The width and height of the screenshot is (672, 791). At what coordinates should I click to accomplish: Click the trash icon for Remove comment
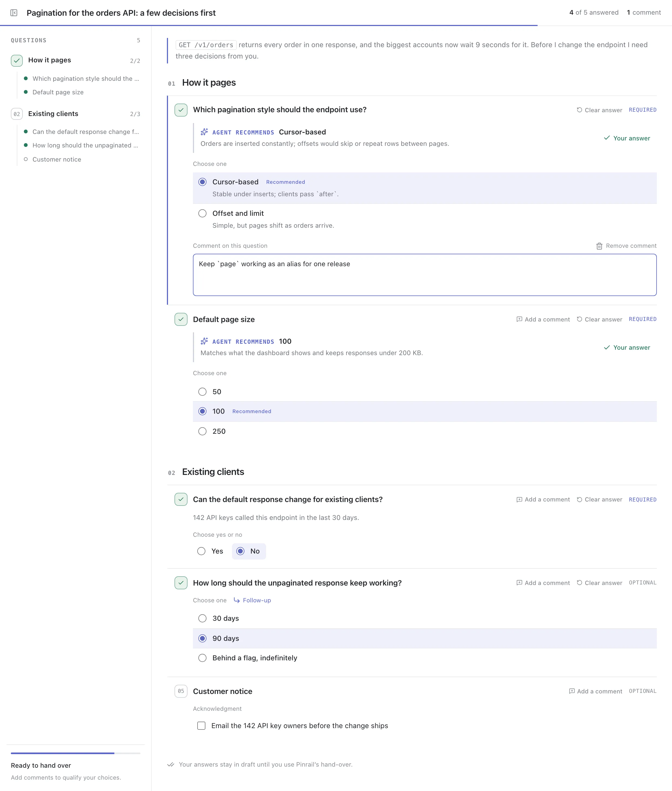(599, 246)
